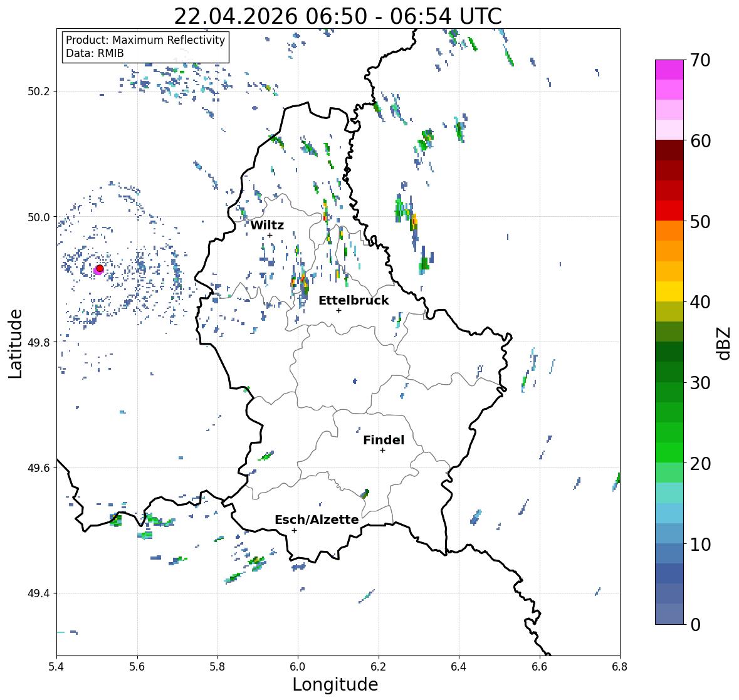Select the Findel city label
The height and width of the screenshot is (700, 739).
(383, 440)
